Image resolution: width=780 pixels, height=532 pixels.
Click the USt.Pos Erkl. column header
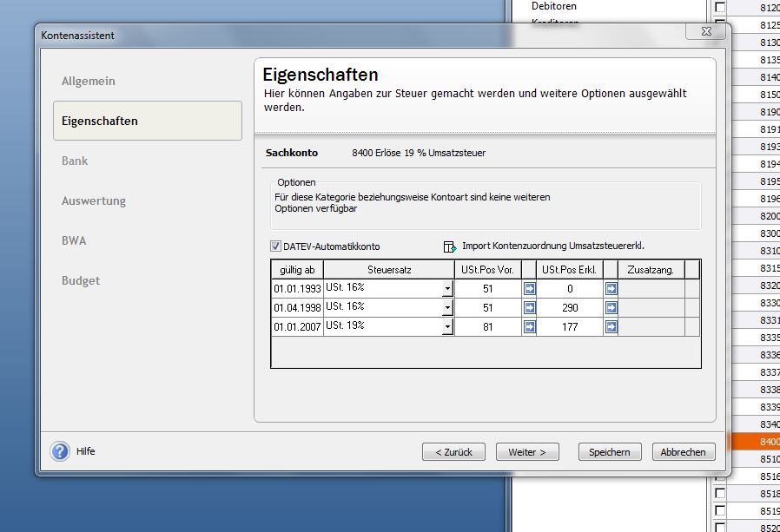click(570, 270)
